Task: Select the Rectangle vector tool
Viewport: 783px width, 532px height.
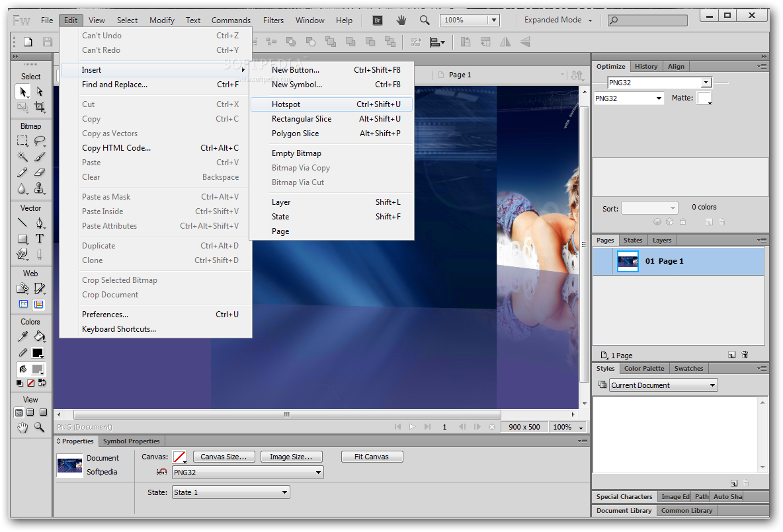Action: (x=22, y=239)
